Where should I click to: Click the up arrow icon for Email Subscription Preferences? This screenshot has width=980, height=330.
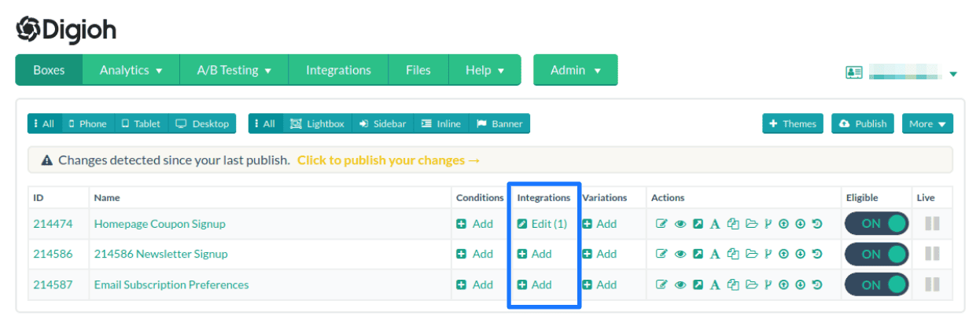click(x=783, y=285)
